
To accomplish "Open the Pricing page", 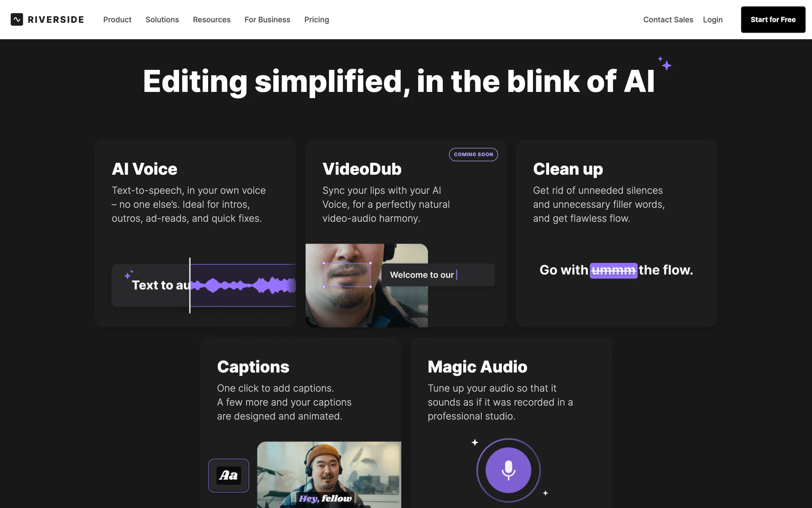I will (316, 19).
